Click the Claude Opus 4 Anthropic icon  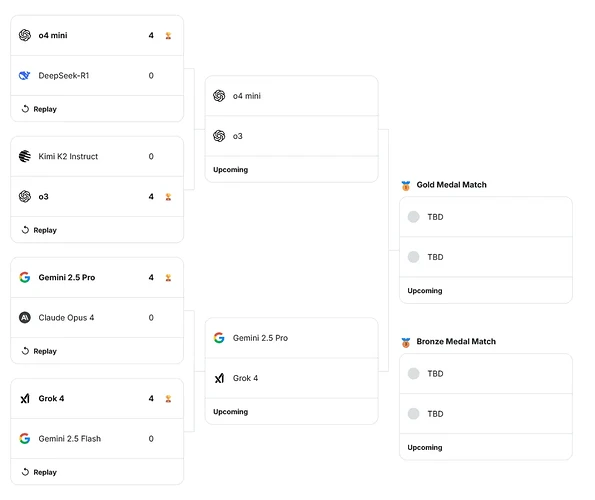[25, 318]
